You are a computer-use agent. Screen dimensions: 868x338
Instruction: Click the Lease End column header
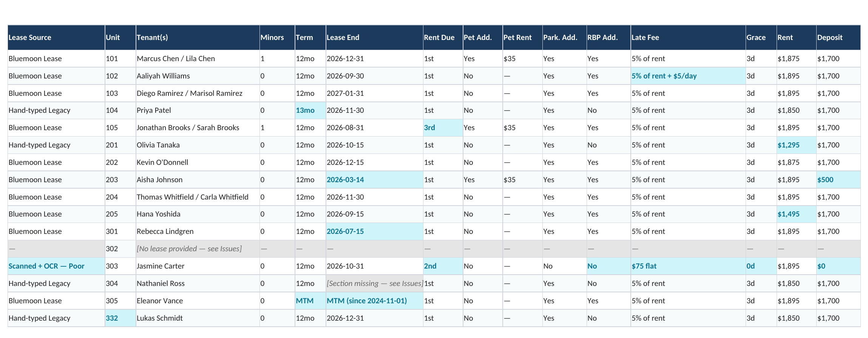pos(374,37)
